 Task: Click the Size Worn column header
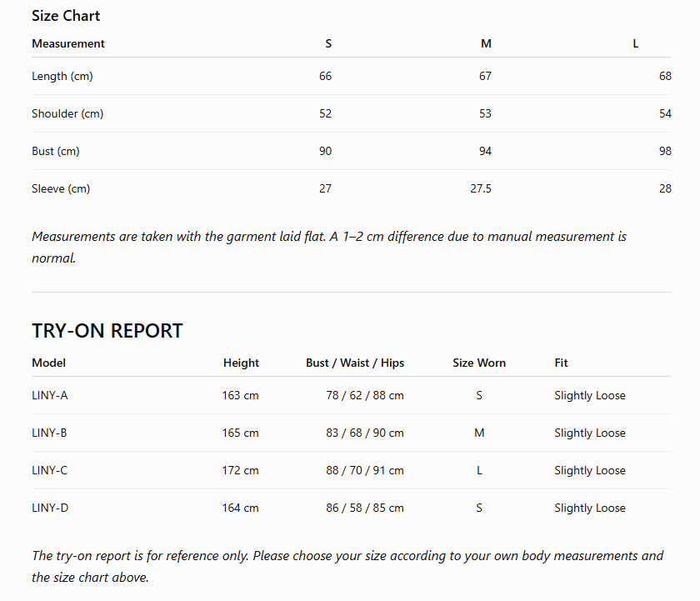pos(479,363)
